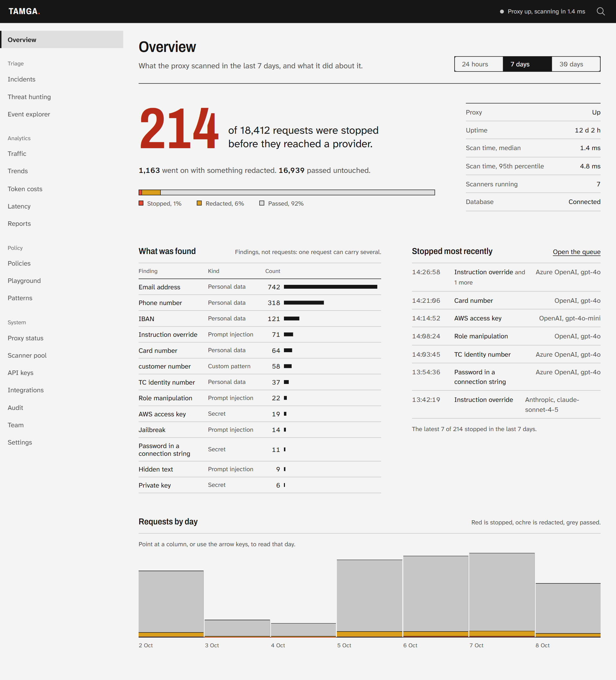
Task: Click the 'Proxy up, scanning' status indicator
Action: (x=543, y=12)
